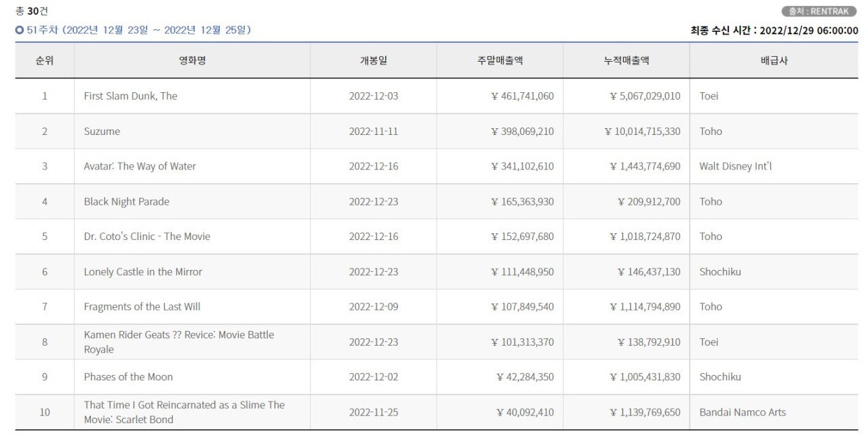Click Kamen Rider Geats Movie Battle Royale title
This screenshot has height=436, width=868.
click(178, 342)
